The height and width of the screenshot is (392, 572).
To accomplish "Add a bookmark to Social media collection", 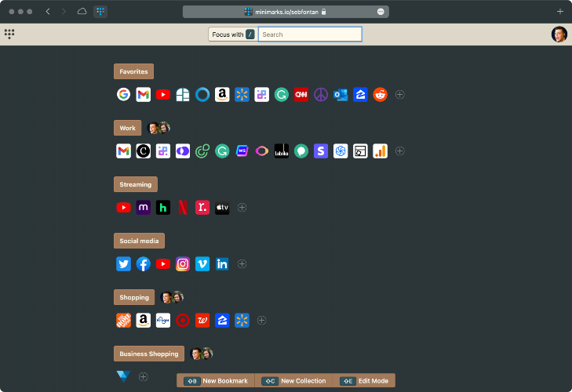I will (x=242, y=264).
